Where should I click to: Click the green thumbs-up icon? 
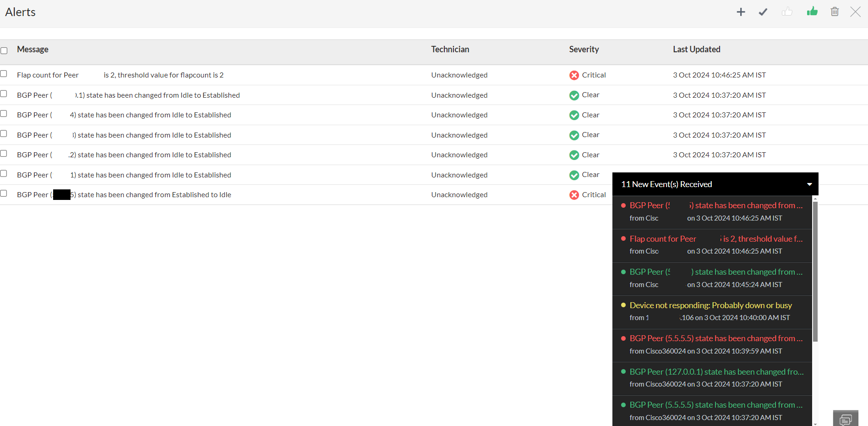[x=812, y=11]
